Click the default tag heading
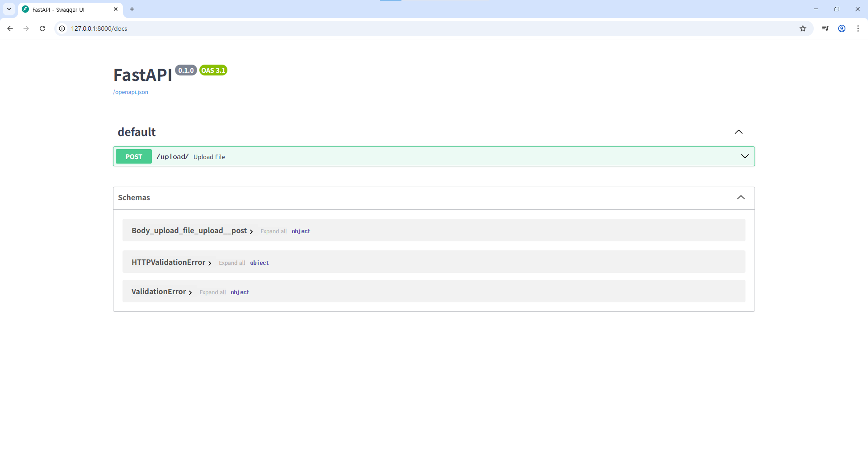Screen dimensions: 868x470 tap(137, 132)
